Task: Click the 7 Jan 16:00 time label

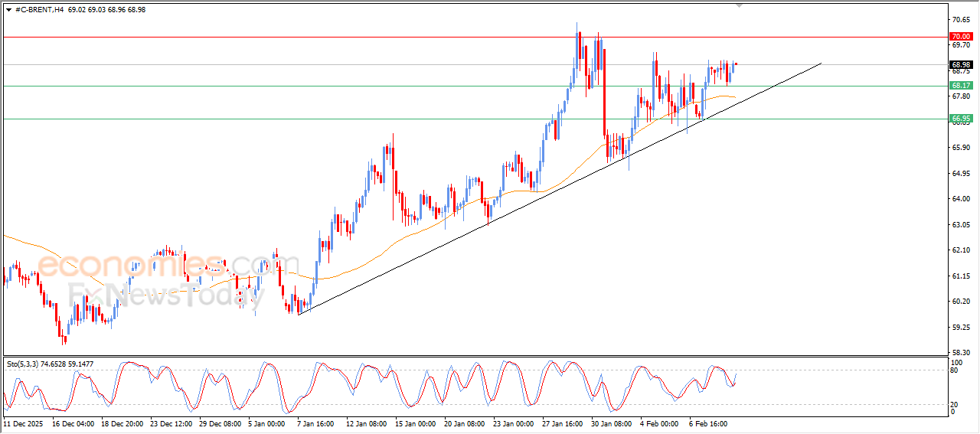Action: (314, 423)
